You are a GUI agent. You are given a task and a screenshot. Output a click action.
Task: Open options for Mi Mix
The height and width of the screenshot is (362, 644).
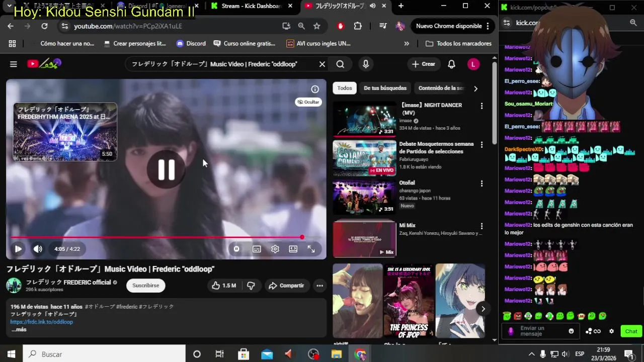tap(481, 226)
